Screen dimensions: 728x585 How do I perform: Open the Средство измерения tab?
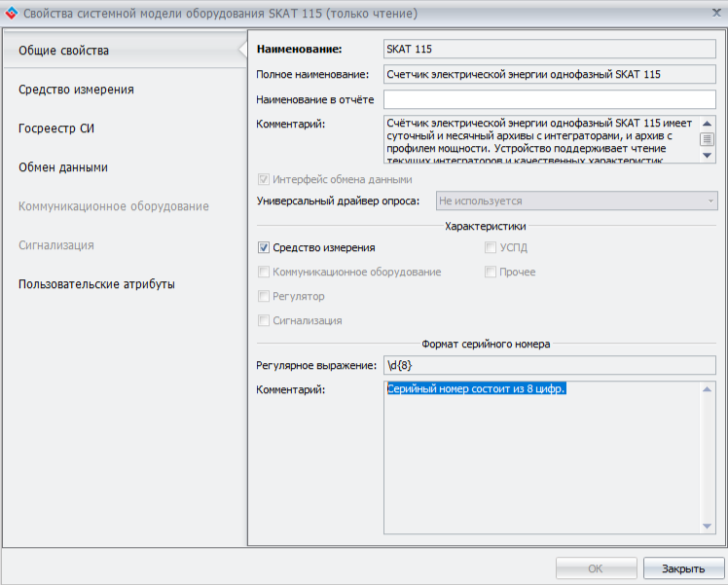[x=76, y=90]
